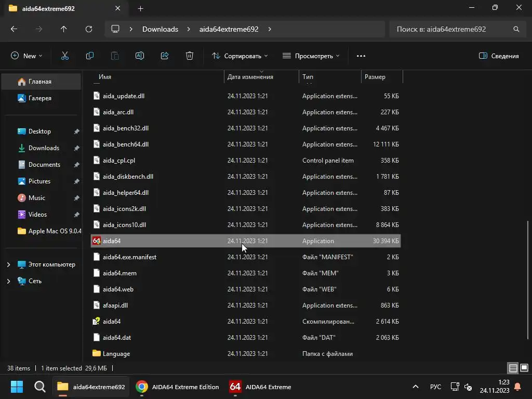This screenshot has height=399, width=532.
Task: Expand Этот компьютер tree node
Action: click(8, 264)
